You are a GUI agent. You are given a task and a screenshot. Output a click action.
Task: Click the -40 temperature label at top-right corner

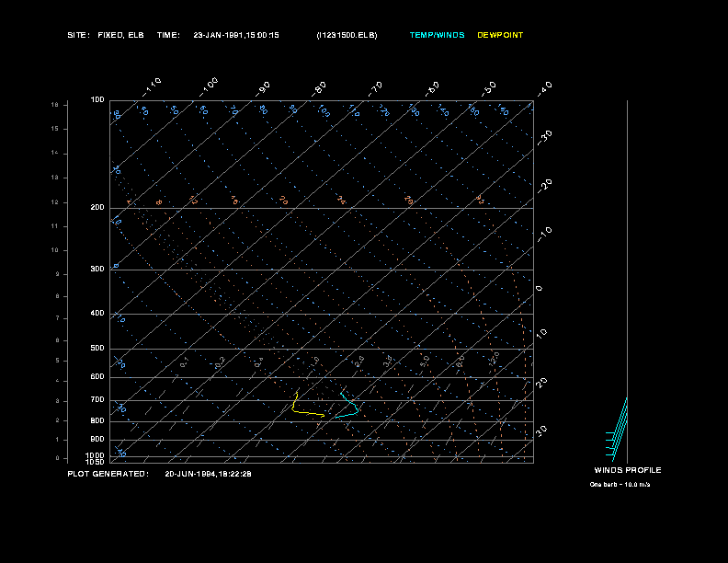(544, 89)
